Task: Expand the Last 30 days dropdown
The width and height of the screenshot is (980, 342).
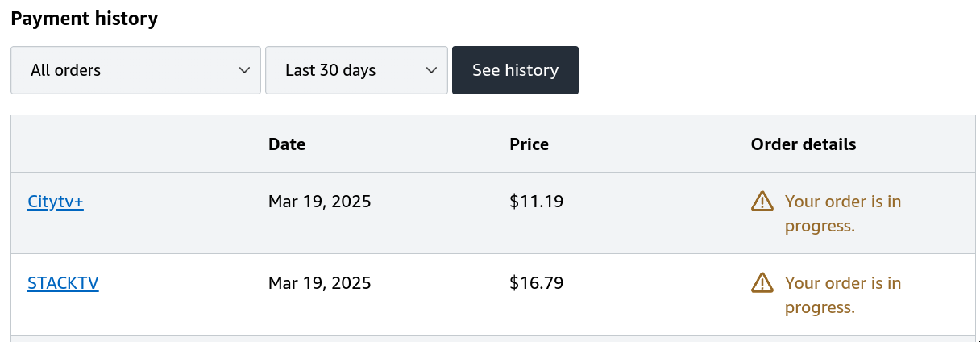Action: 356,70
